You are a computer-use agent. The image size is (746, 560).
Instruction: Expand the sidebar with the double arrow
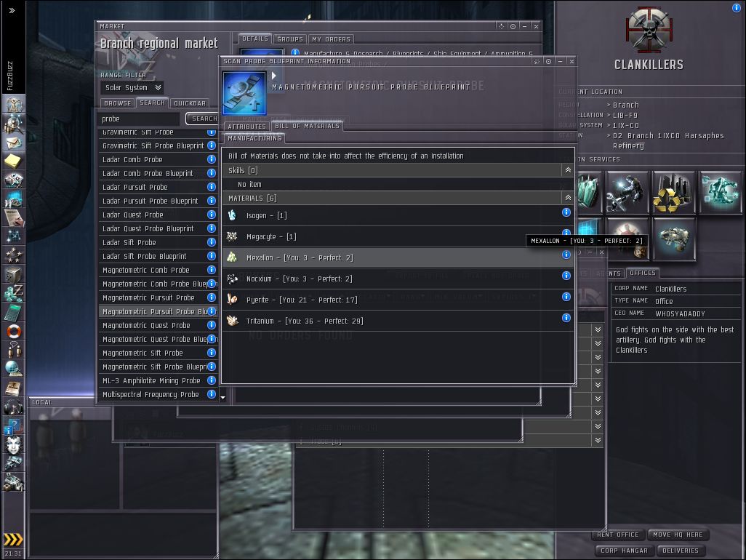point(12,10)
